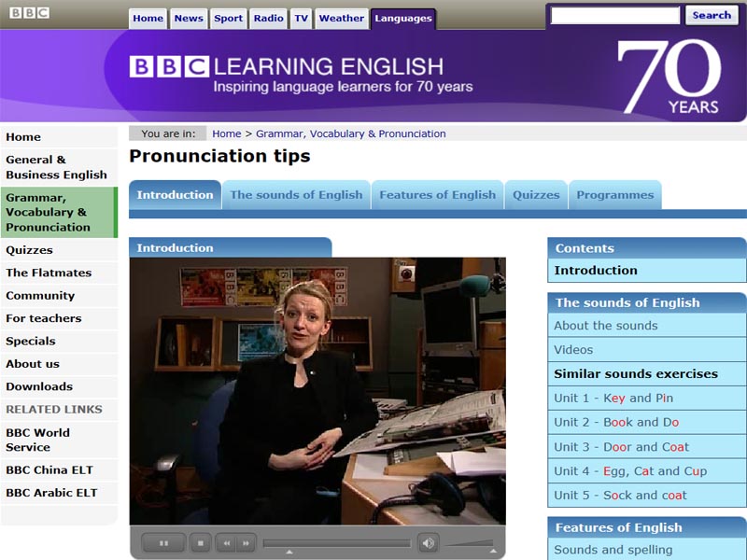This screenshot has height=560, width=747.
Task: Go to the News tab
Action: coord(189,19)
